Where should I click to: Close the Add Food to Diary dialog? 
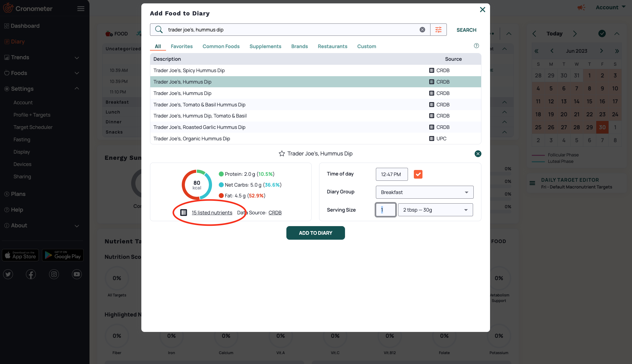[483, 10]
